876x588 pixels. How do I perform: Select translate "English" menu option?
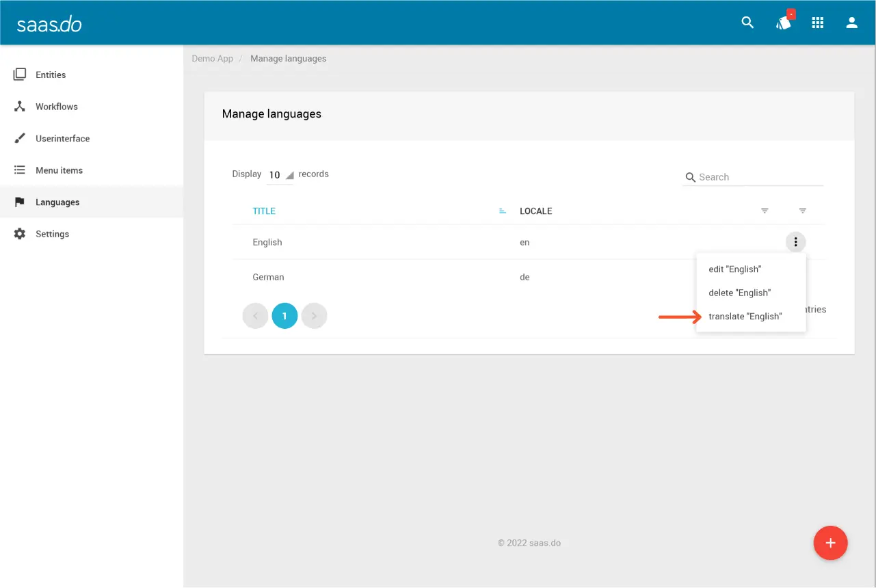click(x=745, y=317)
